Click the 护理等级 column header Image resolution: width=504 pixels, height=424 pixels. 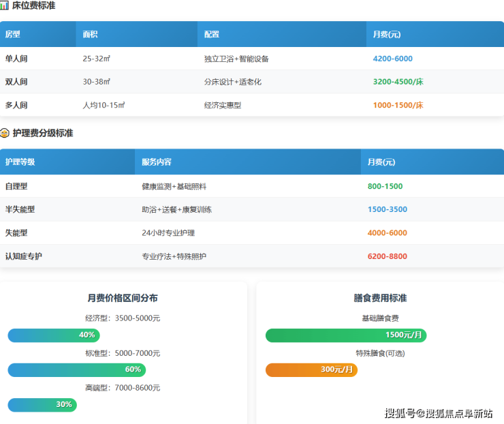tap(20, 162)
